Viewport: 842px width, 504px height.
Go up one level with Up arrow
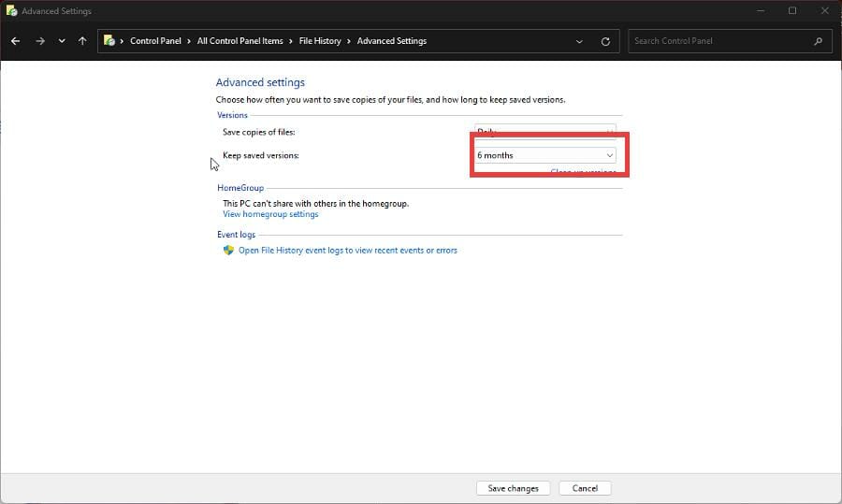[82, 41]
